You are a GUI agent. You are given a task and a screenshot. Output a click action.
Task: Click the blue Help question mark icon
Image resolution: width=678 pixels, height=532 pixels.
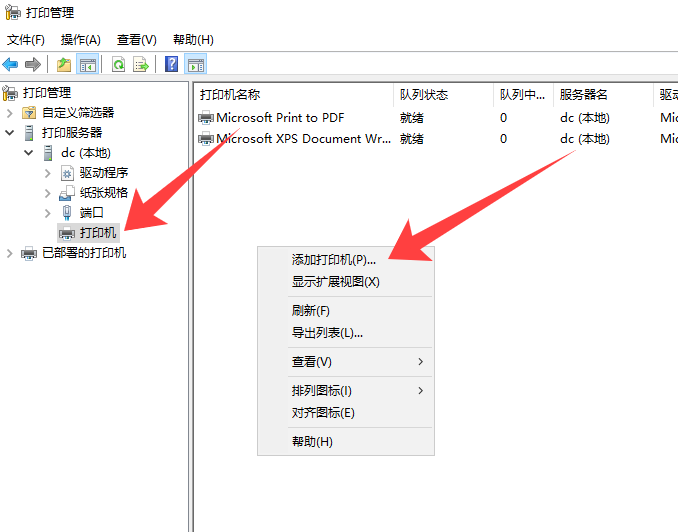[172, 65]
